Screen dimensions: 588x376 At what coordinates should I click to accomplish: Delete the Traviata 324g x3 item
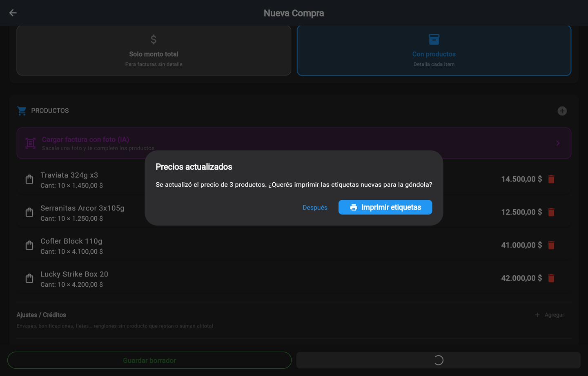point(551,179)
